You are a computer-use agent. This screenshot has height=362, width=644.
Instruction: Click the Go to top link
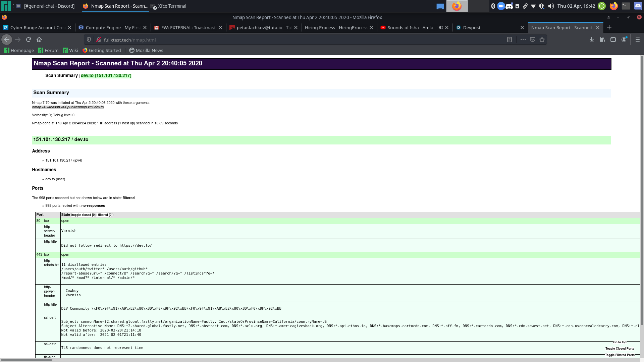[620, 342]
